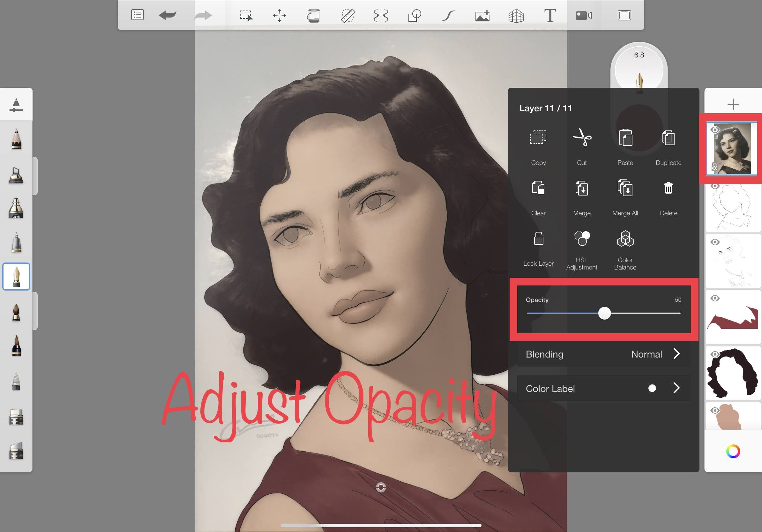Expand the Blending mode options

pos(602,354)
